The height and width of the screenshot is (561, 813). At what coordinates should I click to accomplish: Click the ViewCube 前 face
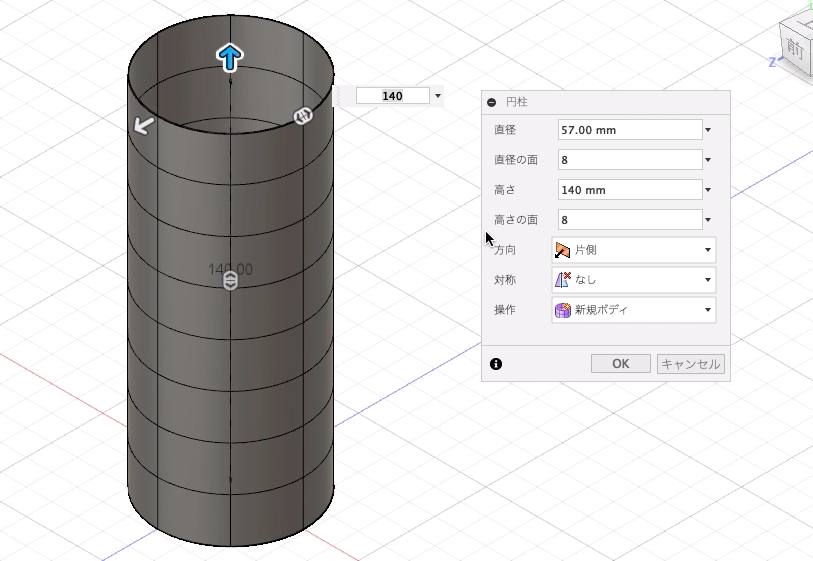795,48
